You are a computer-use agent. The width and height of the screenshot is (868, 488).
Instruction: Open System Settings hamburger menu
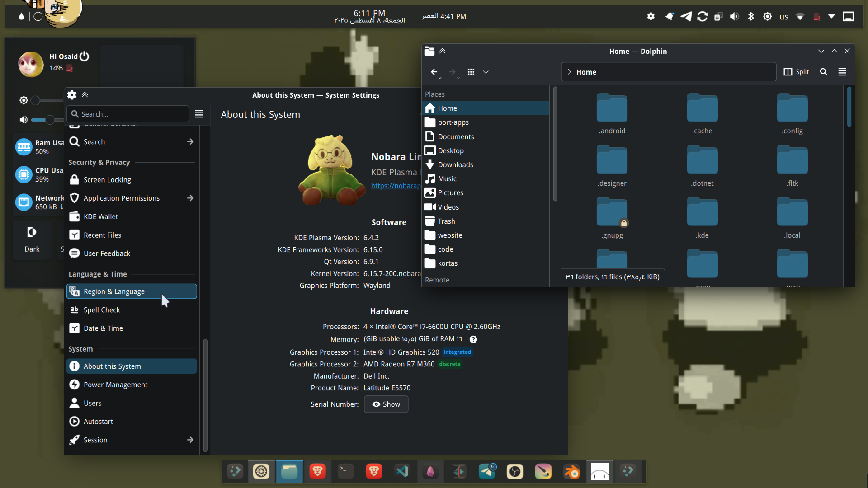(x=199, y=114)
